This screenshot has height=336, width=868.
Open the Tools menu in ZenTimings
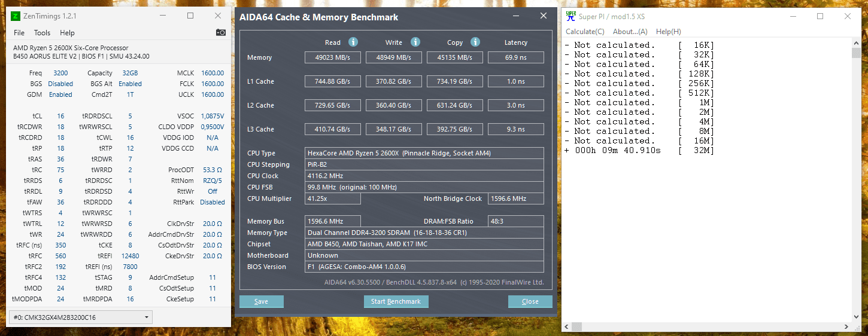pyautogui.click(x=43, y=33)
